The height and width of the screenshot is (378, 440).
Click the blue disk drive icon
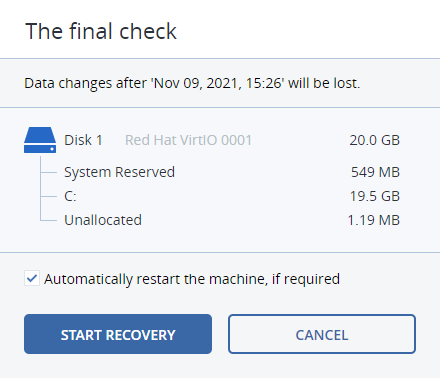pos(40,140)
